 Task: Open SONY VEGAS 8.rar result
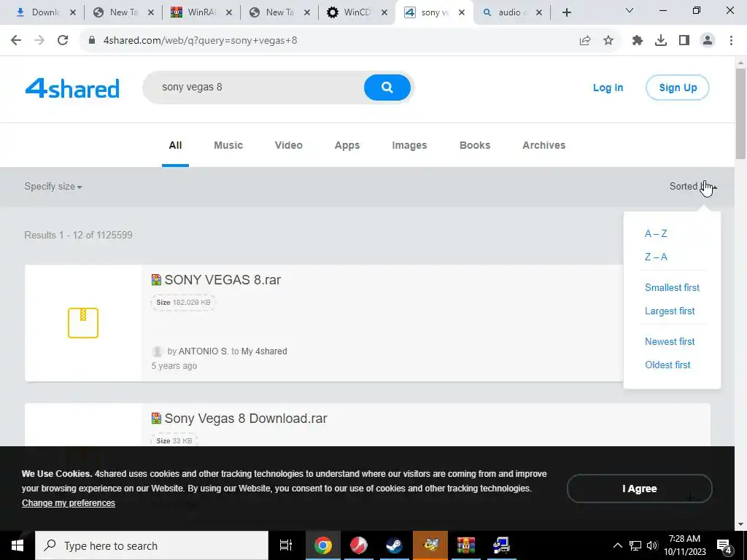coord(222,280)
